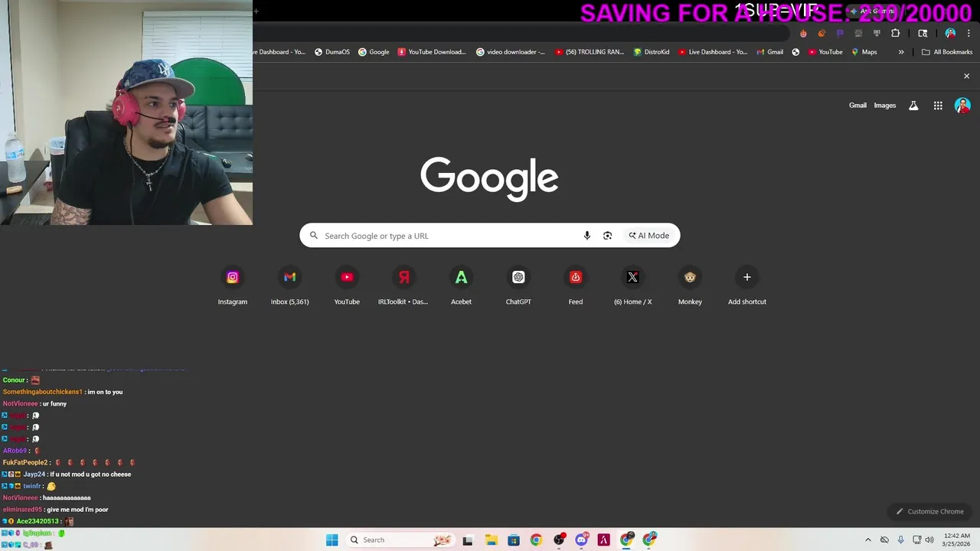Viewport: 980px width, 551px height.
Task: Switch to AI Mode in search box
Action: (648, 236)
